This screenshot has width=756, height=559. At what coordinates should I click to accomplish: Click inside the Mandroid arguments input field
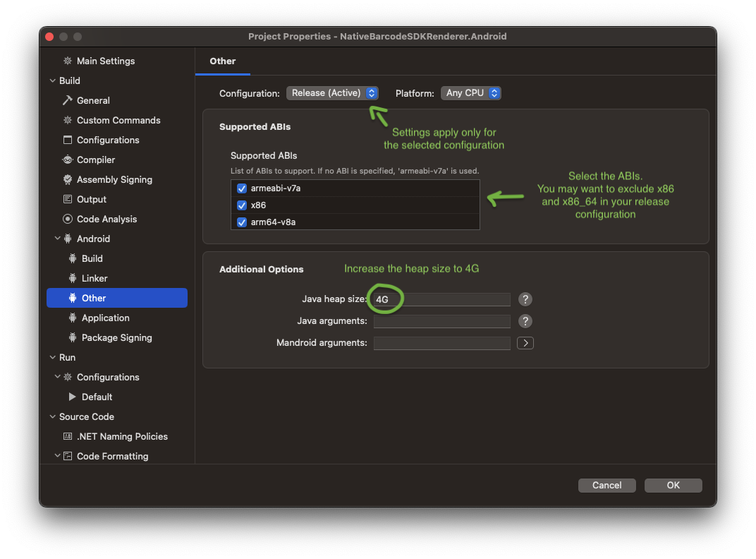pyautogui.click(x=441, y=344)
